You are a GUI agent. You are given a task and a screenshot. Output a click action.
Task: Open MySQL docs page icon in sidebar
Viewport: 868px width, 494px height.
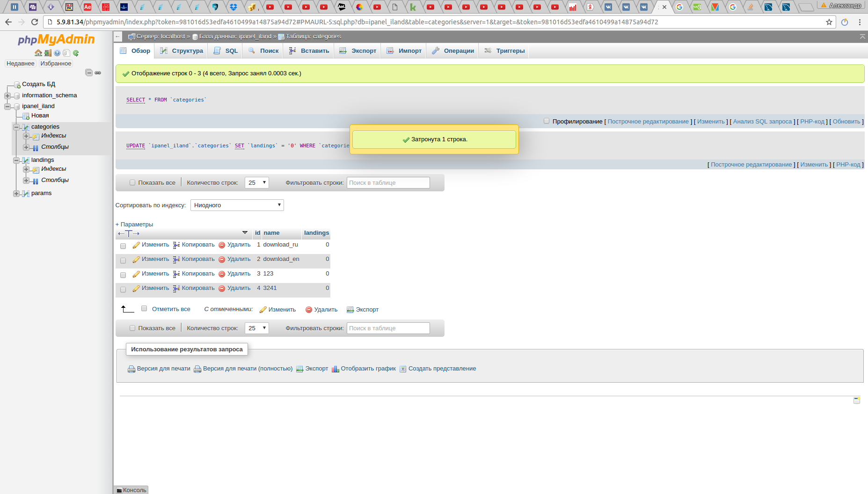66,53
